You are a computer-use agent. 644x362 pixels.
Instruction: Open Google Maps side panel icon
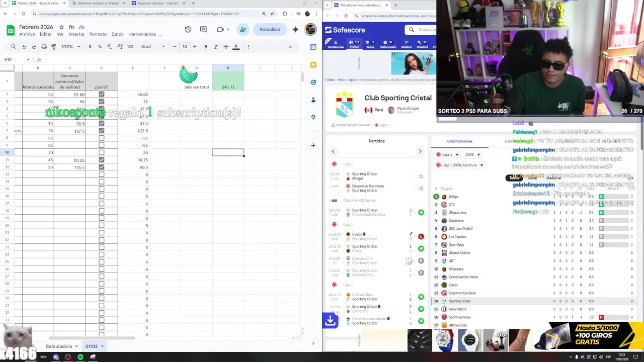point(313,117)
